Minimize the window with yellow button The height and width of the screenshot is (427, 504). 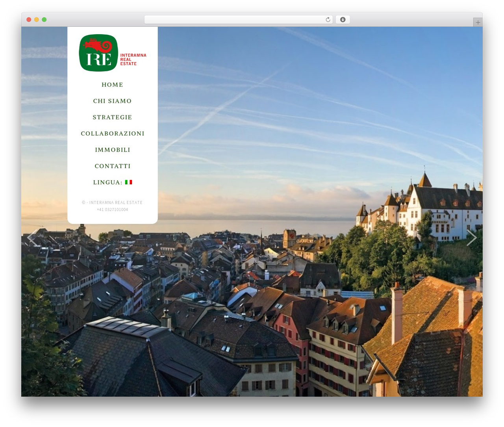(x=37, y=20)
